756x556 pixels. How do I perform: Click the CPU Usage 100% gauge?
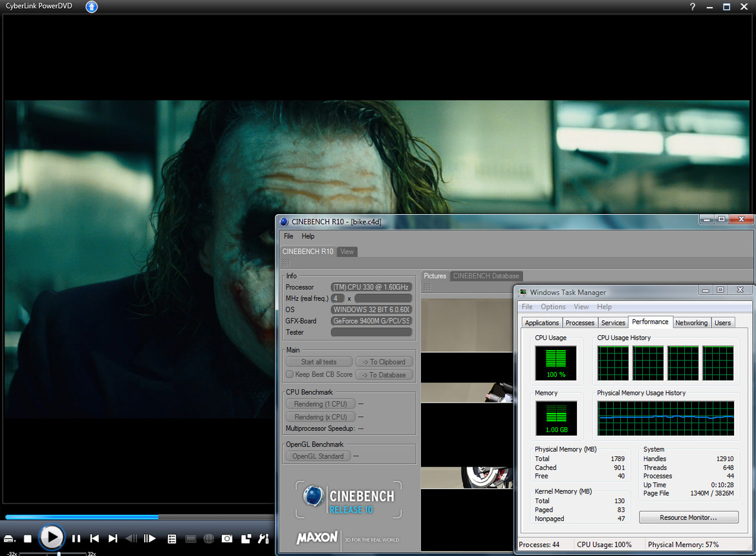tap(556, 363)
